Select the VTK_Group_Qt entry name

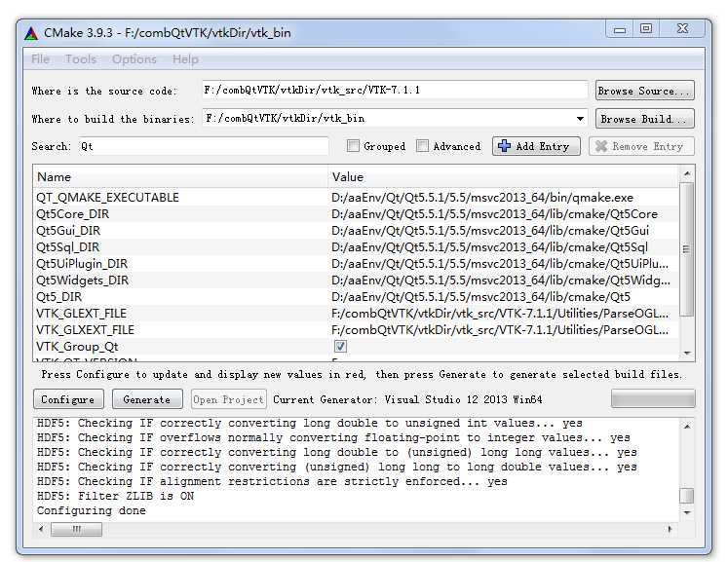77,347
